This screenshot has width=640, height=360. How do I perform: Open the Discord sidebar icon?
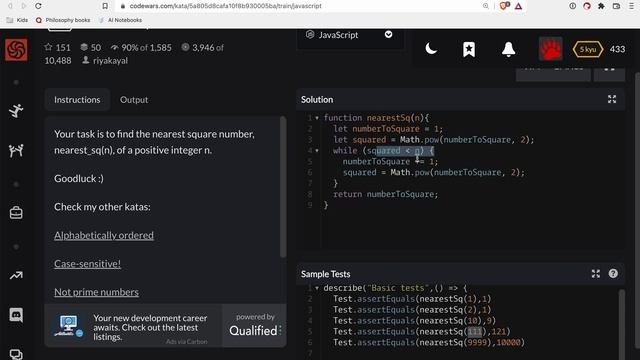(x=16, y=315)
